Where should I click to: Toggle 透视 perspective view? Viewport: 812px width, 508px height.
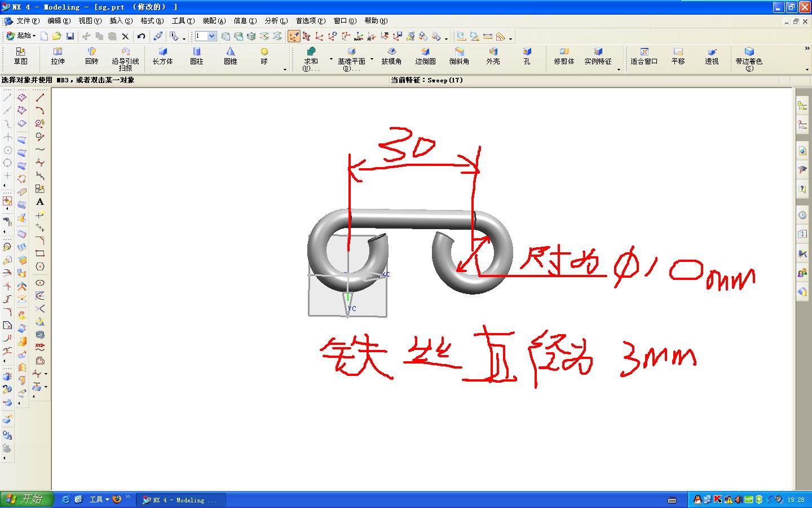(712, 56)
